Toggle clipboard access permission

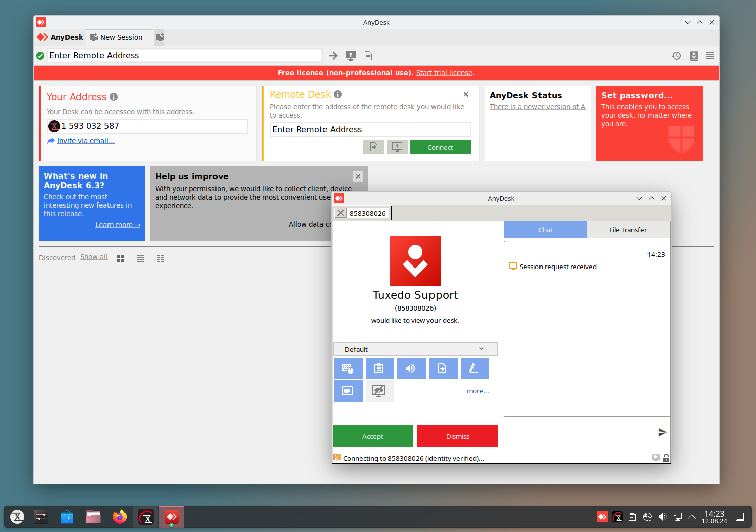coord(380,368)
